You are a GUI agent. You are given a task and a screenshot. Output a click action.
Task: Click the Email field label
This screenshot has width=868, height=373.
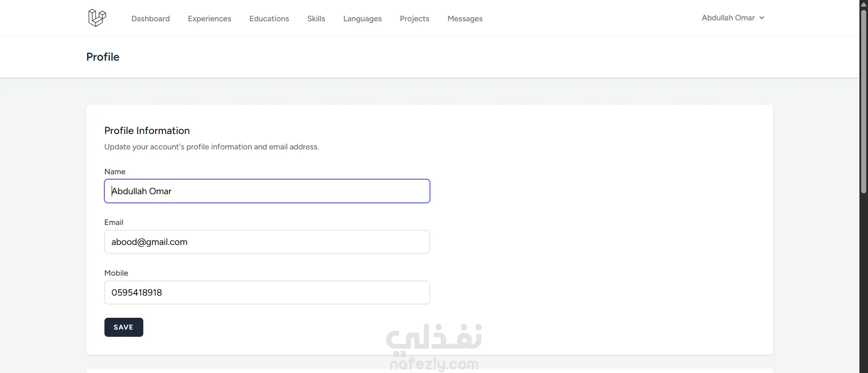[113, 222]
